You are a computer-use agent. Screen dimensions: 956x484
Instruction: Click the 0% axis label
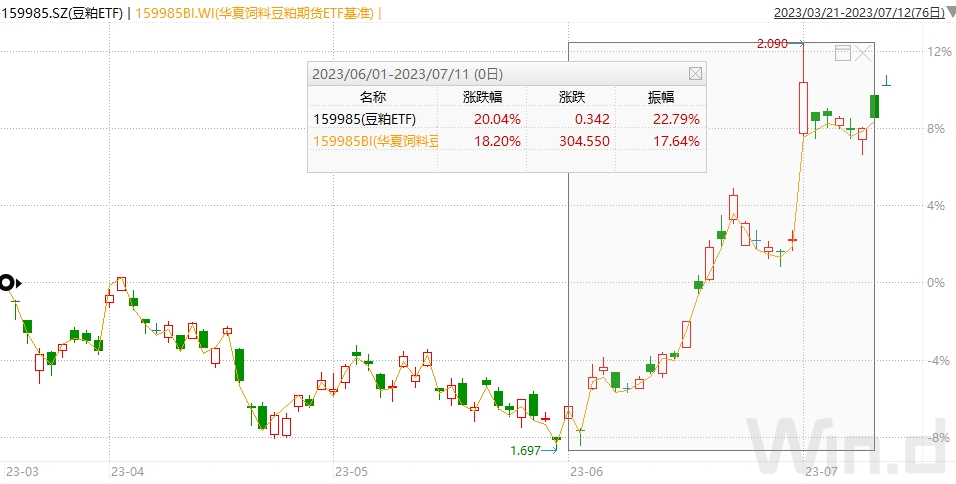click(x=935, y=283)
